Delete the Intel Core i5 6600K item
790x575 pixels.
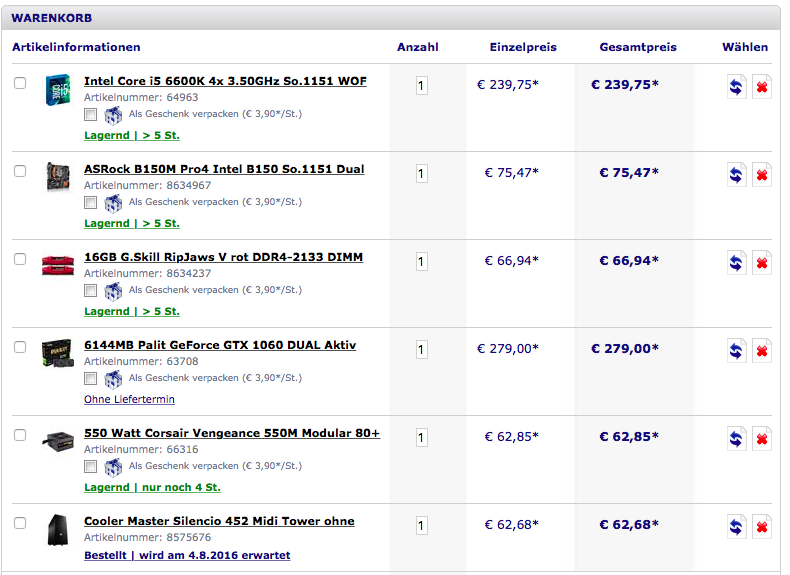[762, 87]
